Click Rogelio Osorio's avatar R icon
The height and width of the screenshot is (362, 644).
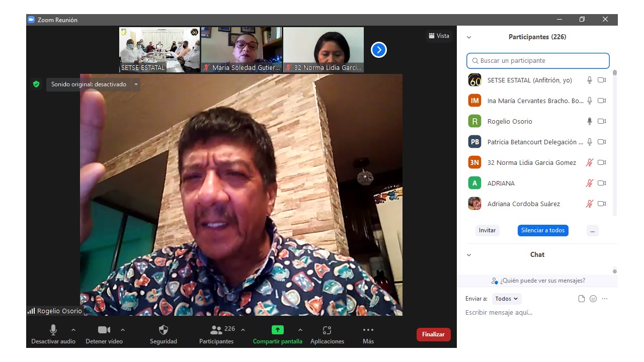click(474, 121)
